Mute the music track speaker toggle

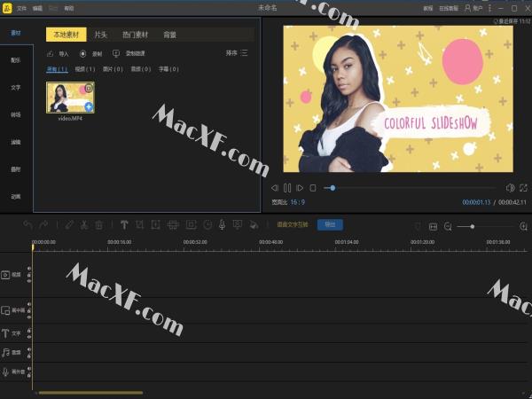[x=29, y=349]
